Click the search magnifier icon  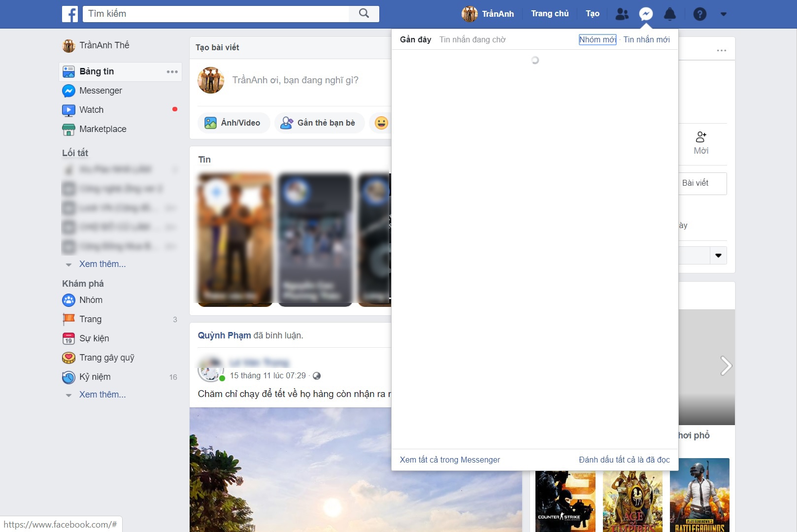pos(364,13)
